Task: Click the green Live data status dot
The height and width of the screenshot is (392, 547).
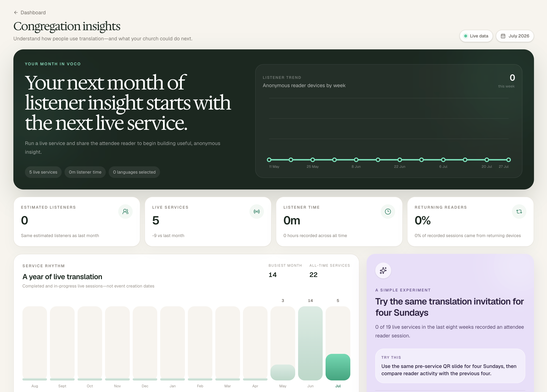Action: pyautogui.click(x=466, y=36)
